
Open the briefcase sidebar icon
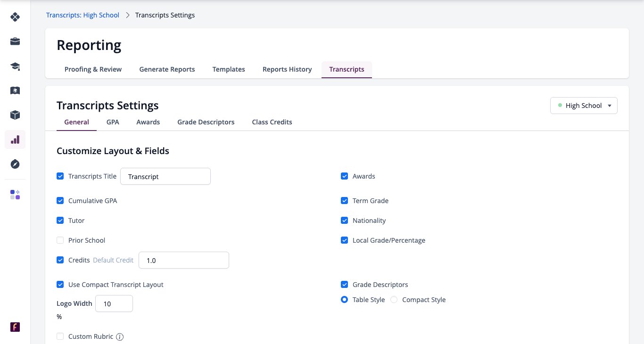coord(15,41)
